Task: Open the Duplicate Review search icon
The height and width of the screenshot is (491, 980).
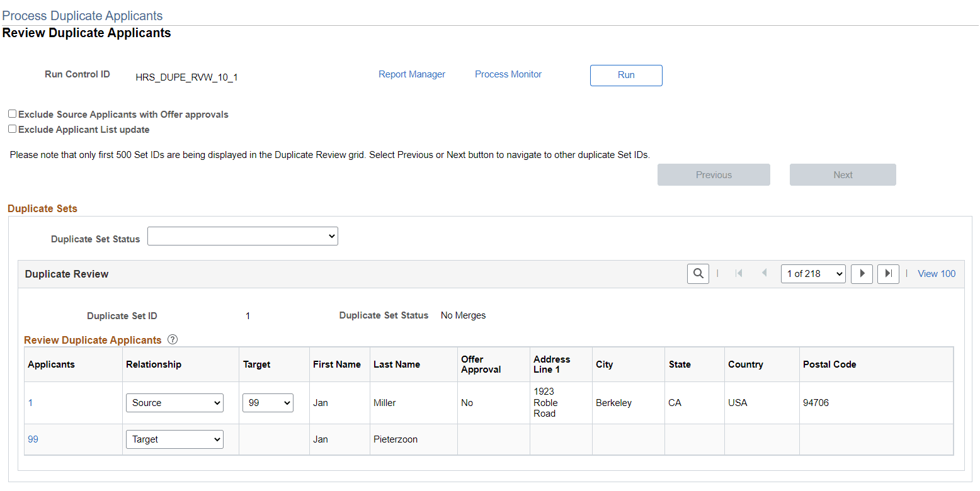Action: pos(698,273)
